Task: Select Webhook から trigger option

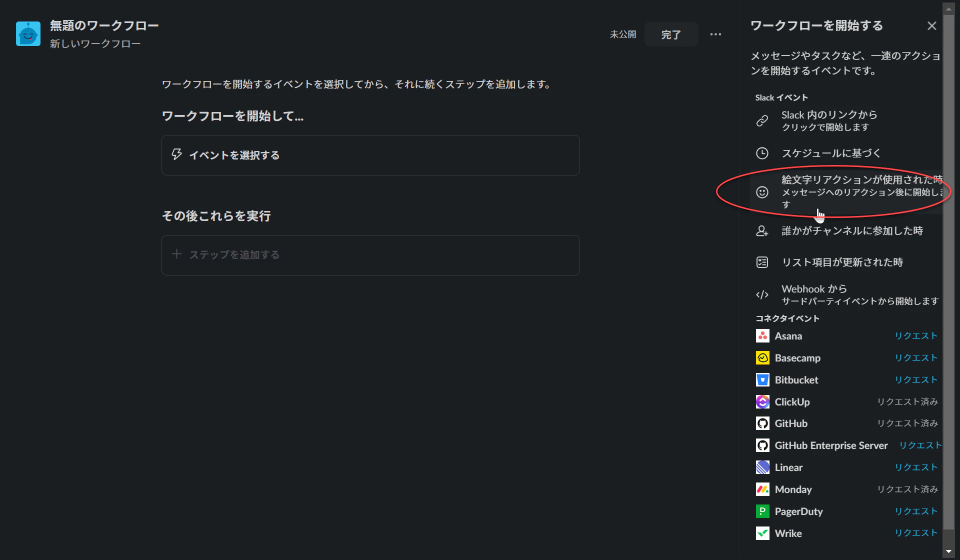Action: [x=846, y=294]
